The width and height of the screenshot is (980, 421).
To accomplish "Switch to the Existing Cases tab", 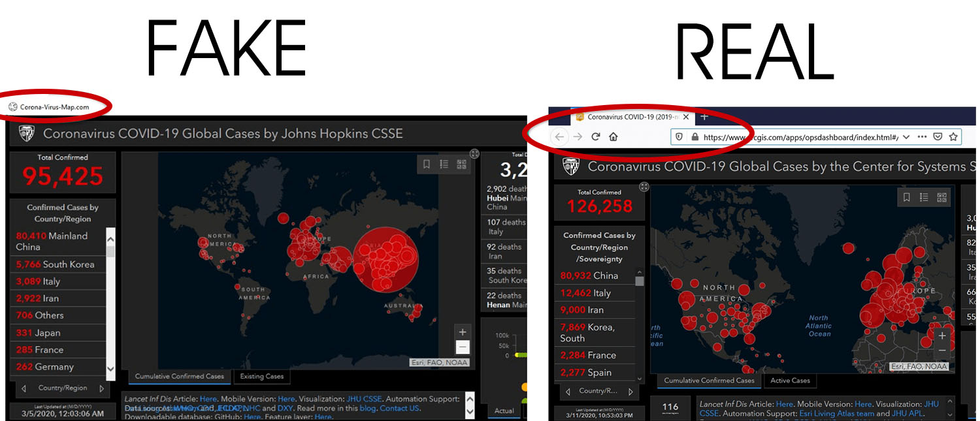I will 261,377.
